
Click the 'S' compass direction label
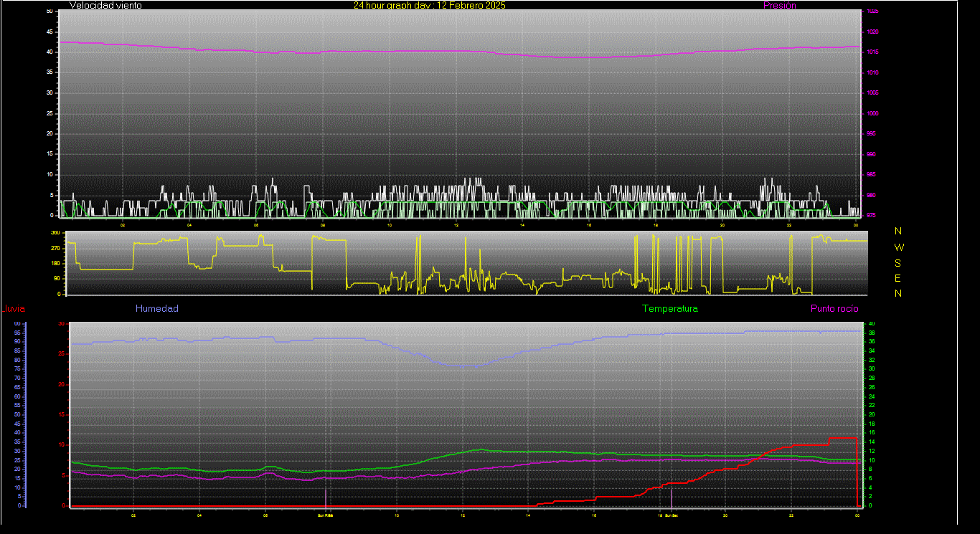click(x=898, y=262)
